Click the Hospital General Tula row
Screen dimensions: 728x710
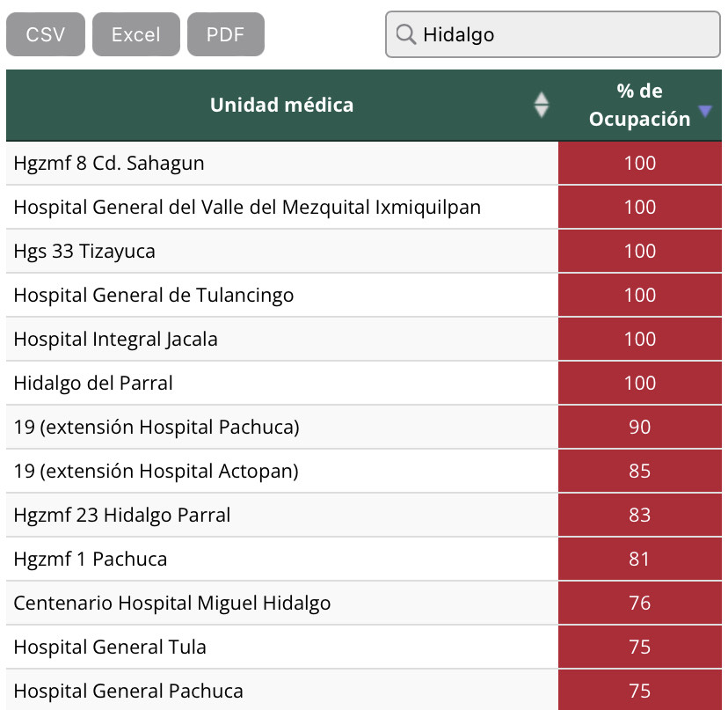110,647
